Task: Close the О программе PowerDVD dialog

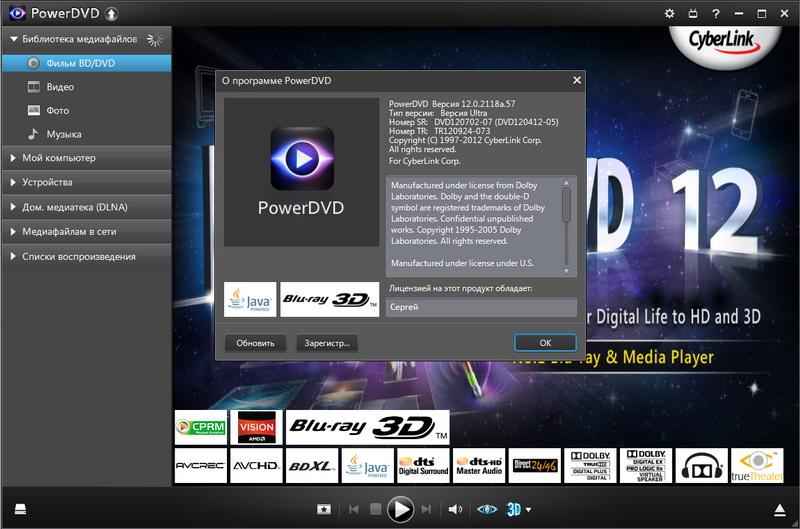Action: [x=577, y=80]
